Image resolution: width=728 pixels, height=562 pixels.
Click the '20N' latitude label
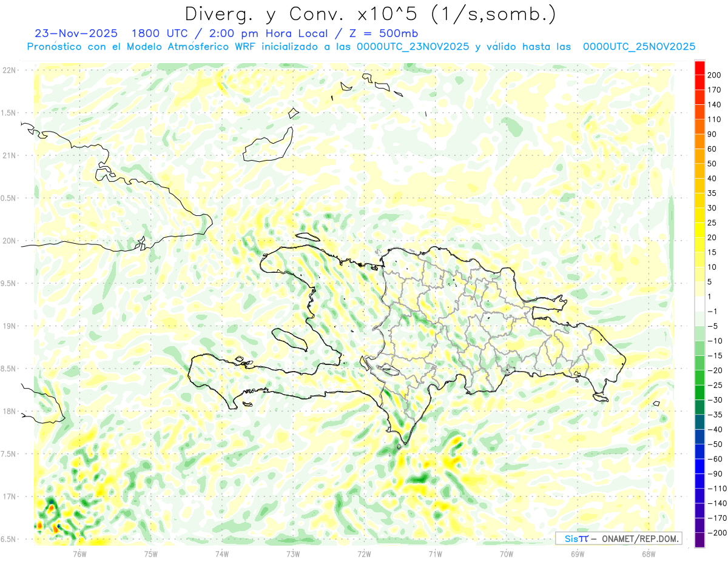point(9,241)
